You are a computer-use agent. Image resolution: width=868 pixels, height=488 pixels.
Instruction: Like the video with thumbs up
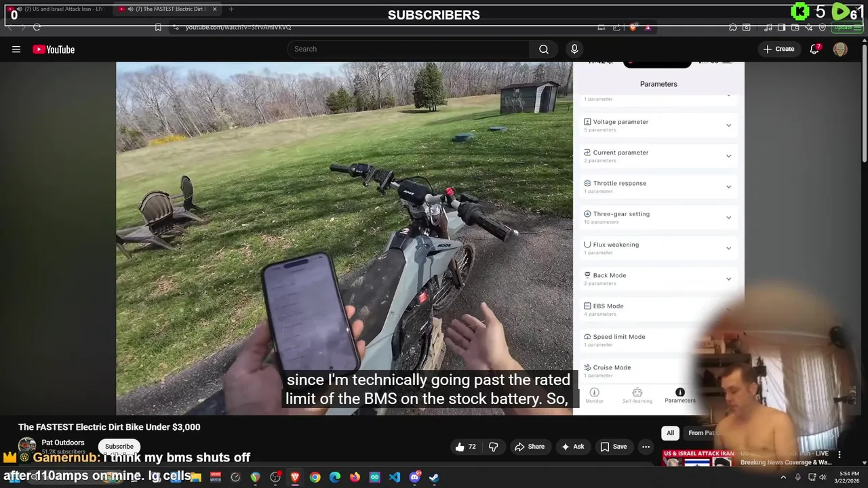pos(466,447)
